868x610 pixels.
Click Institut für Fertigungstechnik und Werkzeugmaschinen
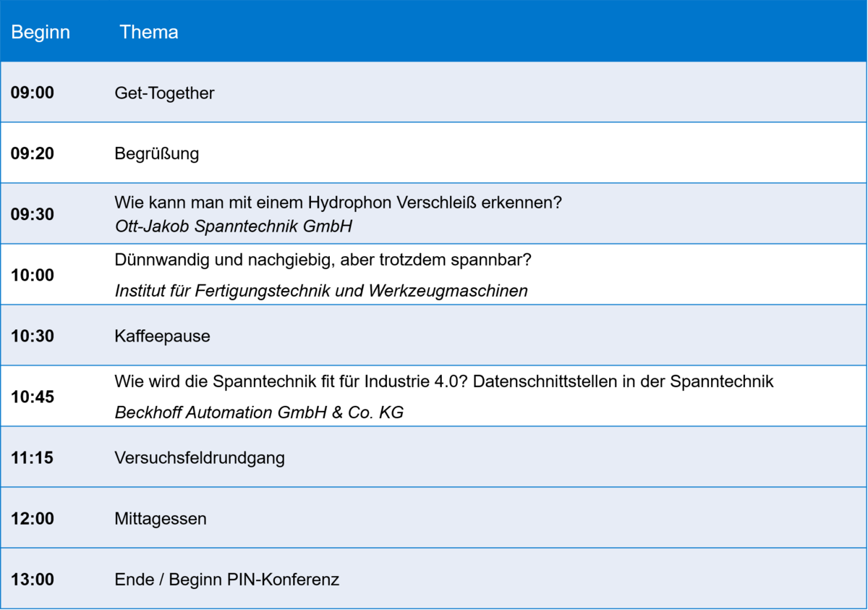click(x=321, y=291)
